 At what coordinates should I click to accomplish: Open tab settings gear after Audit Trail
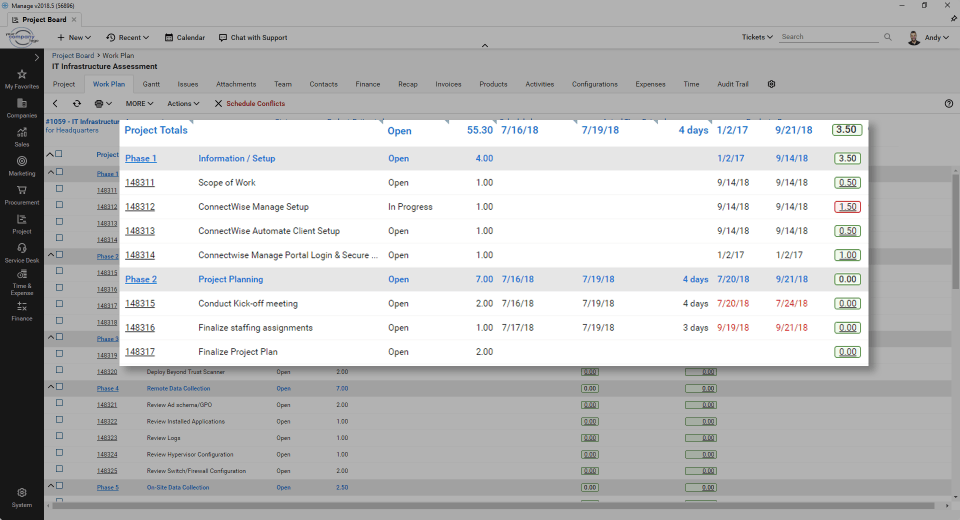click(x=771, y=84)
